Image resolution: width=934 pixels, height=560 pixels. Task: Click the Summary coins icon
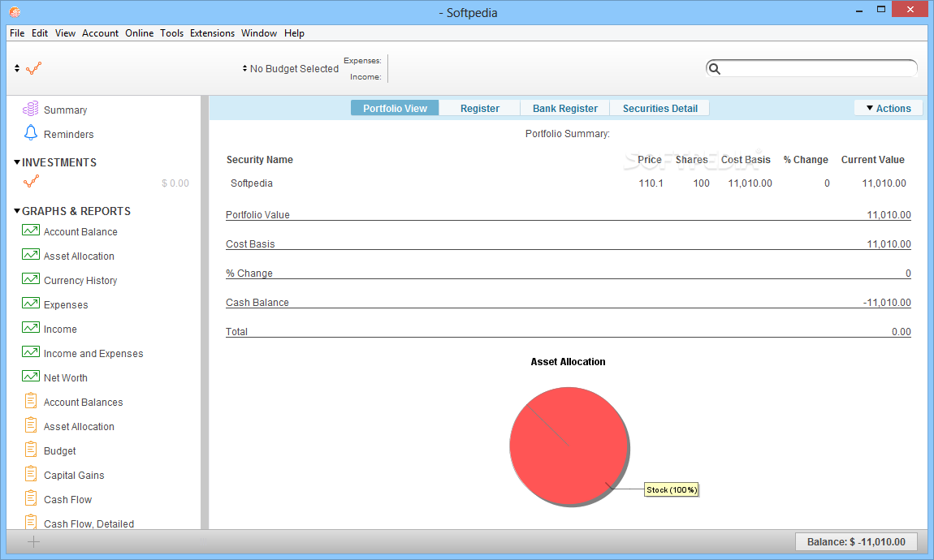click(30, 109)
